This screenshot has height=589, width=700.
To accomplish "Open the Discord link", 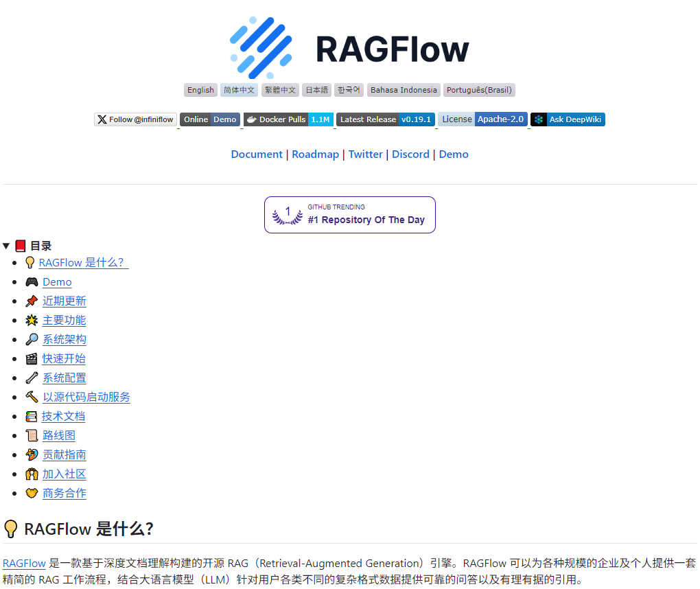I will point(410,154).
